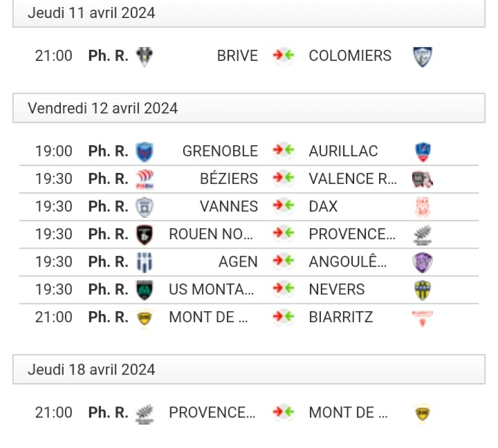Open the NEVERS team link

point(337,290)
